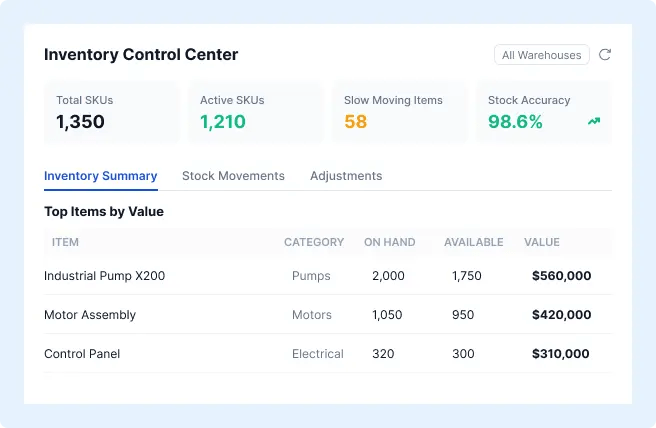Open the Industrial Pump X200 row
The height and width of the screenshot is (428, 656).
click(328, 276)
